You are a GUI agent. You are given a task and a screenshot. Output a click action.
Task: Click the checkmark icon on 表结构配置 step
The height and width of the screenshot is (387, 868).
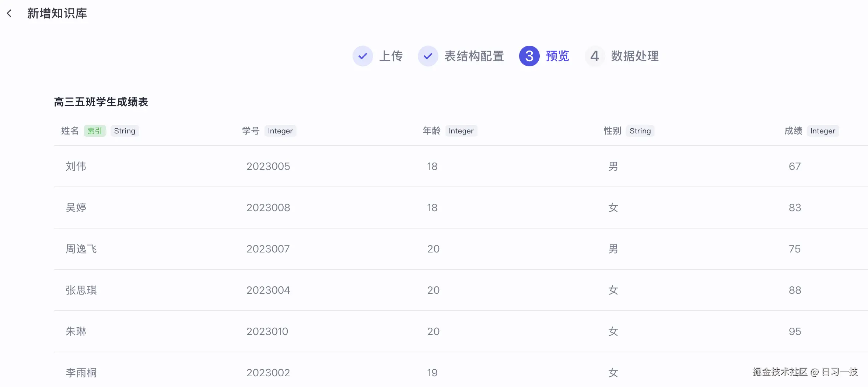click(428, 56)
